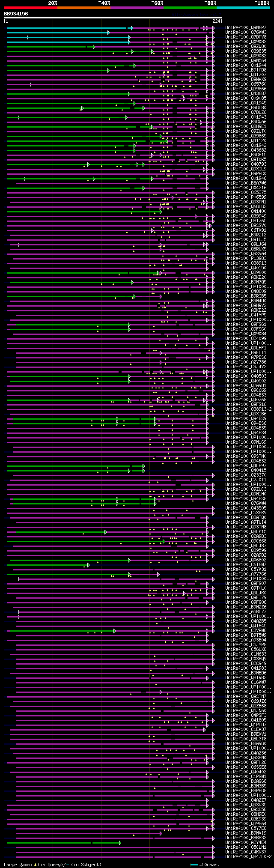Click label UniRef100_Q01944
This screenshot has width=274, height=868.
246,65
